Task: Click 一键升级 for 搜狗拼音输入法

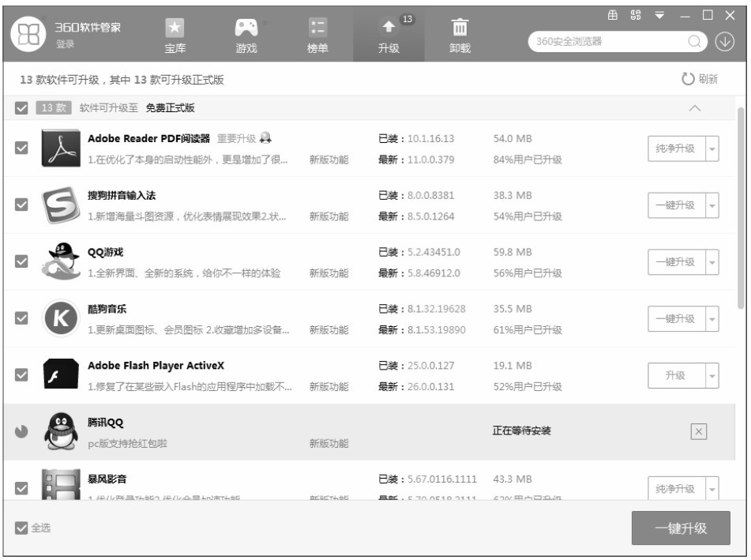Action: [x=676, y=205]
